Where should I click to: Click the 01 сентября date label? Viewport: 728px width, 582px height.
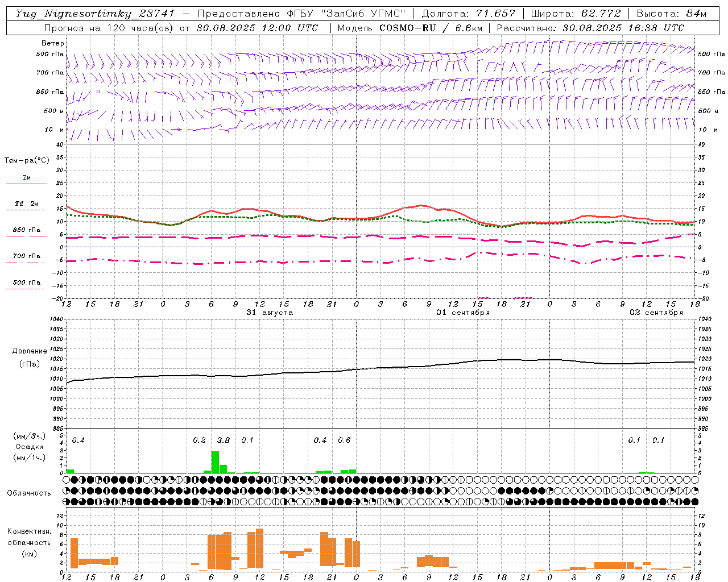[463, 313]
